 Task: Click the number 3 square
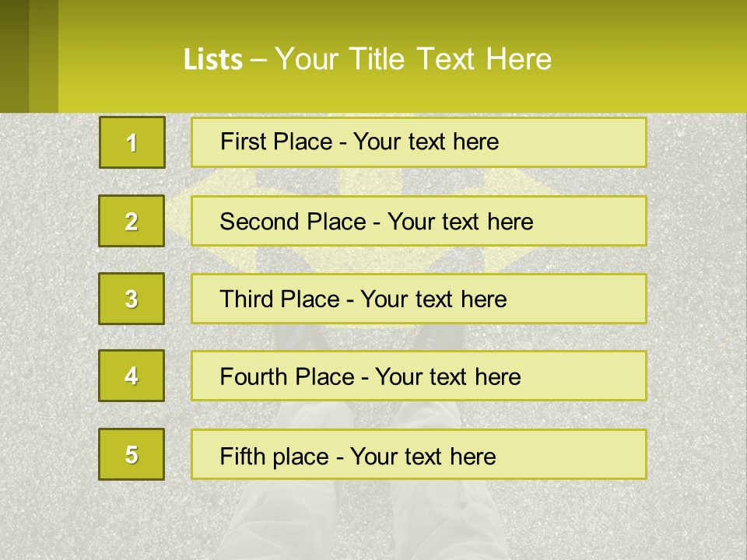(132, 299)
